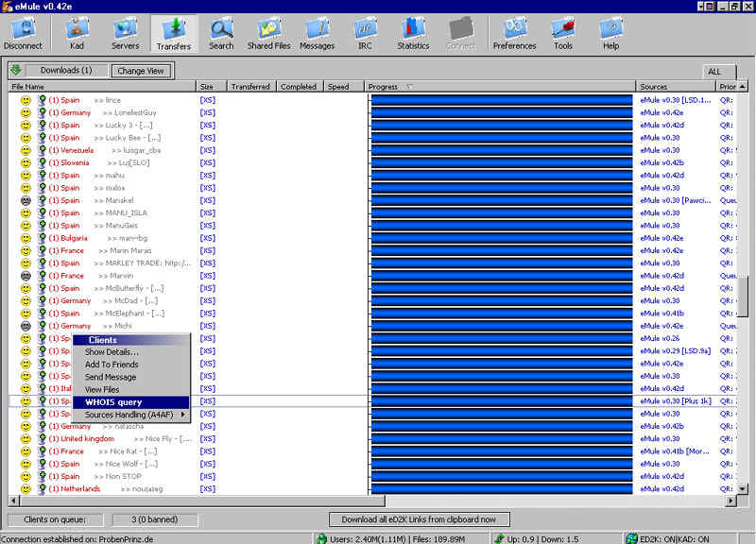
Task: Click progress bar of the Netherlands row
Action: (x=502, y=488)
